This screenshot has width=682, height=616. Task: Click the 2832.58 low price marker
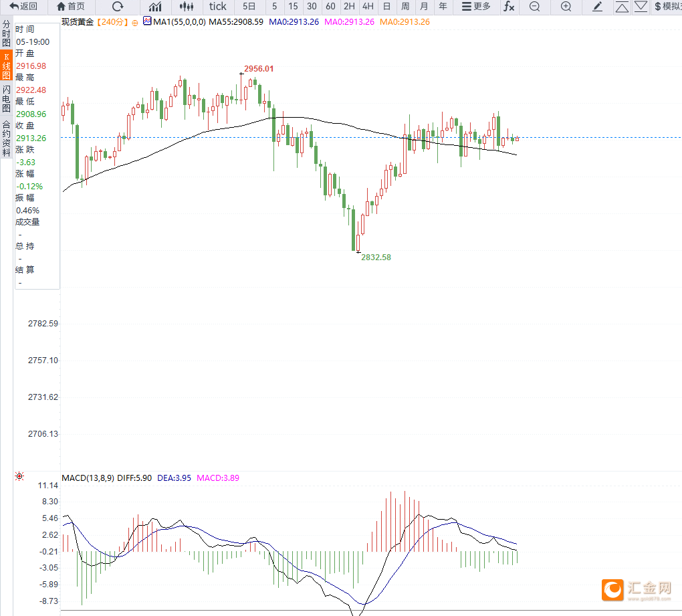coord(376,257)
